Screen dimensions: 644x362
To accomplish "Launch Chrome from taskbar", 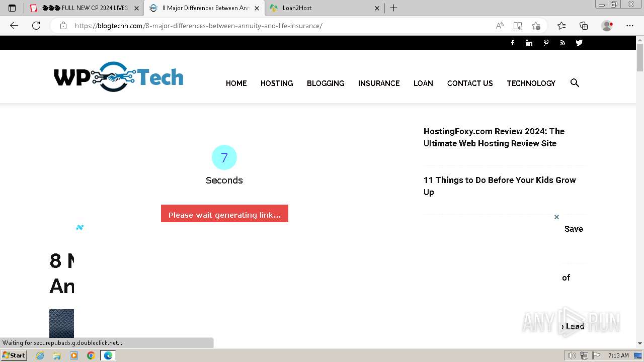I will coord(91,355).
